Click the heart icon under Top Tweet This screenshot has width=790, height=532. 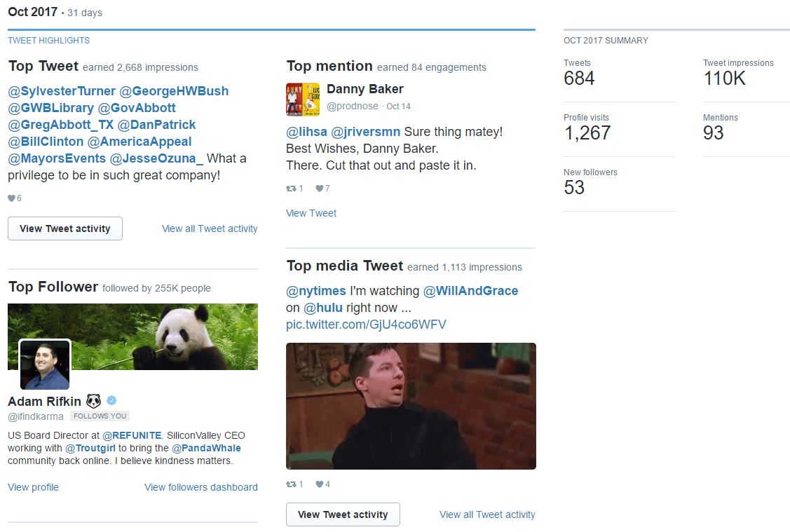pos(11,198)
